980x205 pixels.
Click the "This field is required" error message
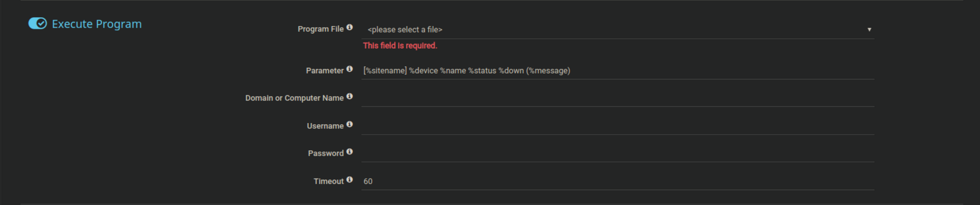pos(400,46)
